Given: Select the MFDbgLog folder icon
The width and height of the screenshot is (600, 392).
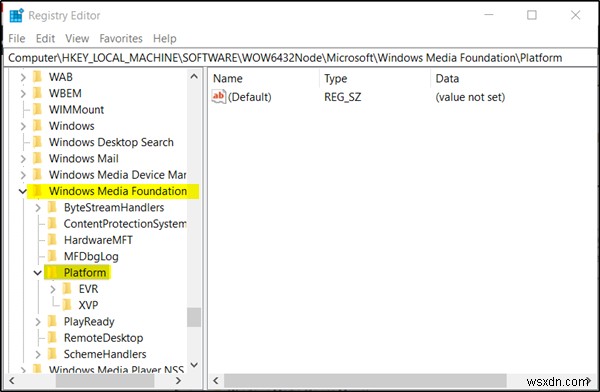Looking at the screenshot, I should pyautogui.click(x=52, y=256).
